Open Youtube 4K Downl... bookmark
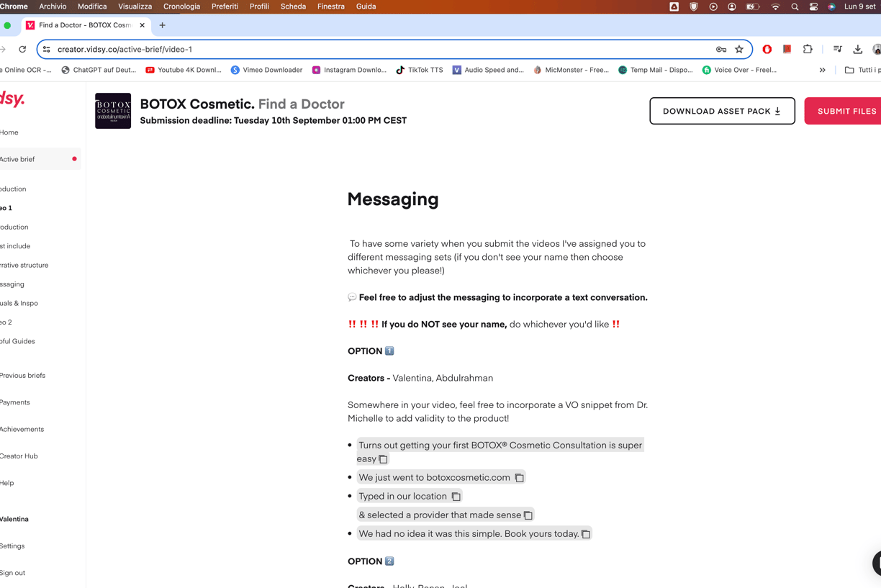 184,71
